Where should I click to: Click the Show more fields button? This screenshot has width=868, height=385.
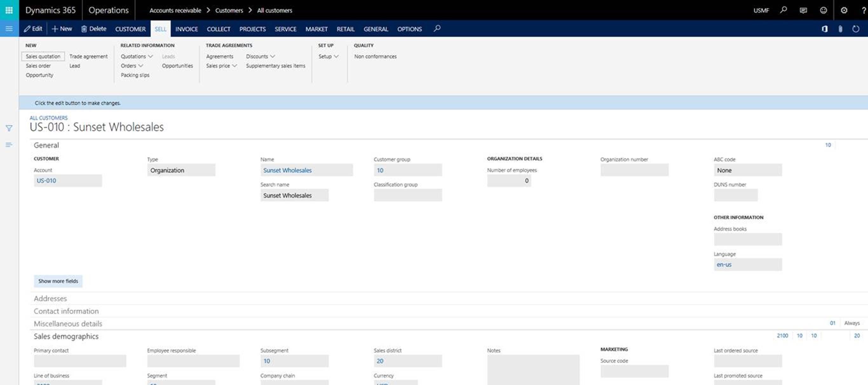point(58,281)
